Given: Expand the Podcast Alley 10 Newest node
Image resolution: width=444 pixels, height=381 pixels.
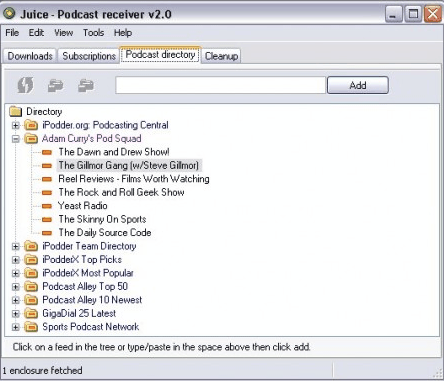Looking at the screenshot, I should (x=15, y=300).
